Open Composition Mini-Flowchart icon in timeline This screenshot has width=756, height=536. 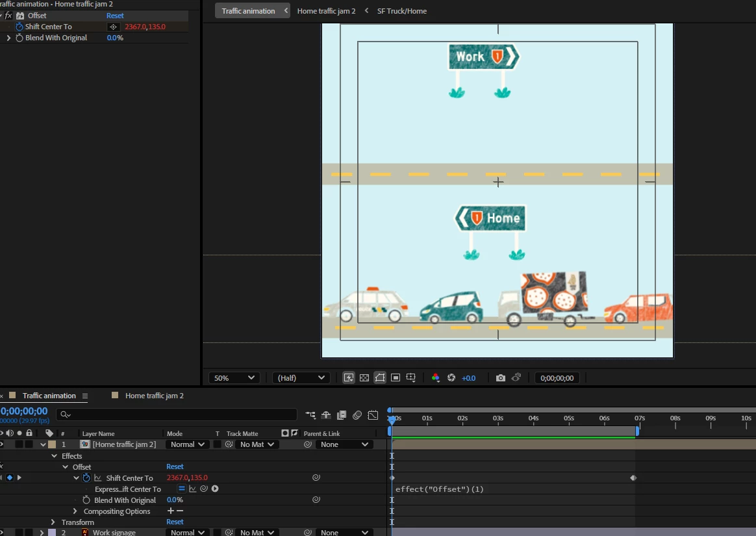[x=310, y=415]
